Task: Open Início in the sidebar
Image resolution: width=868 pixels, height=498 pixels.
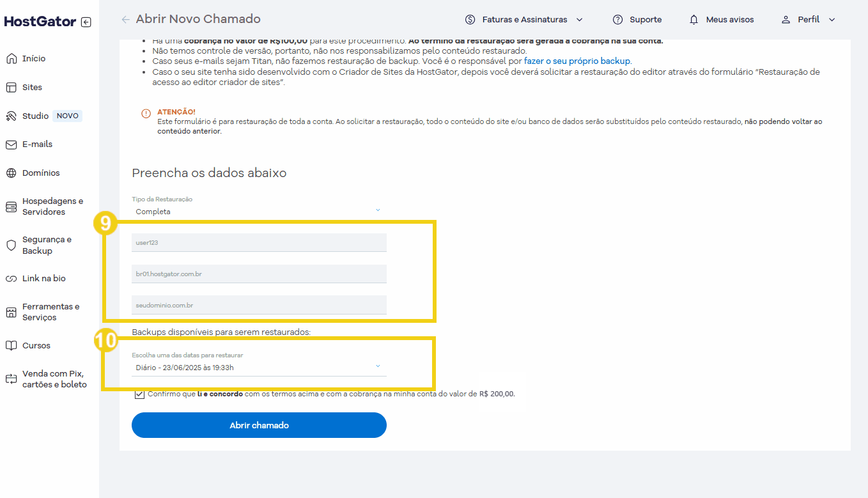Action: click(34, 59)
